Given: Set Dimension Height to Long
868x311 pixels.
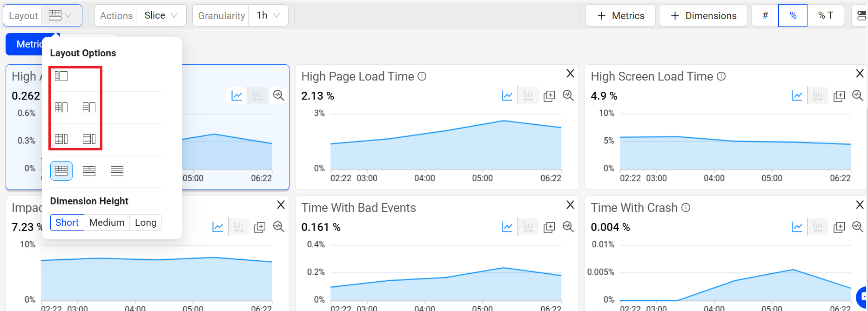Looking at the screenshot, I should [145, 223].
